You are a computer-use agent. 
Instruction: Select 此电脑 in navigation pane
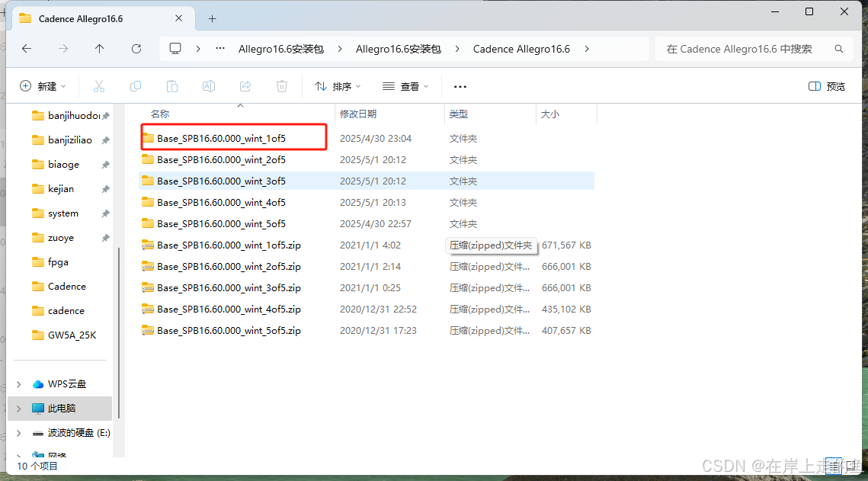[61, 409]
